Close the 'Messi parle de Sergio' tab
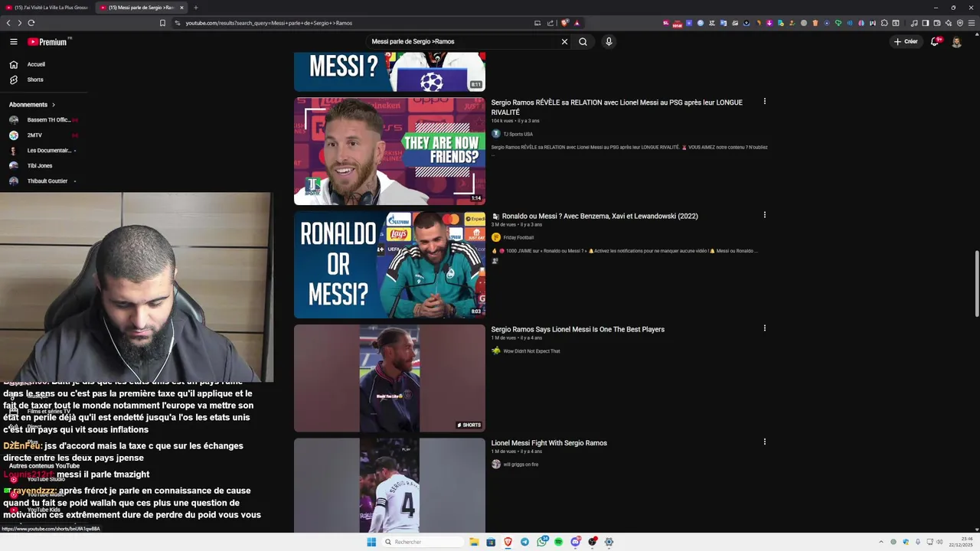Screen dimensions: 980x551 180,8
